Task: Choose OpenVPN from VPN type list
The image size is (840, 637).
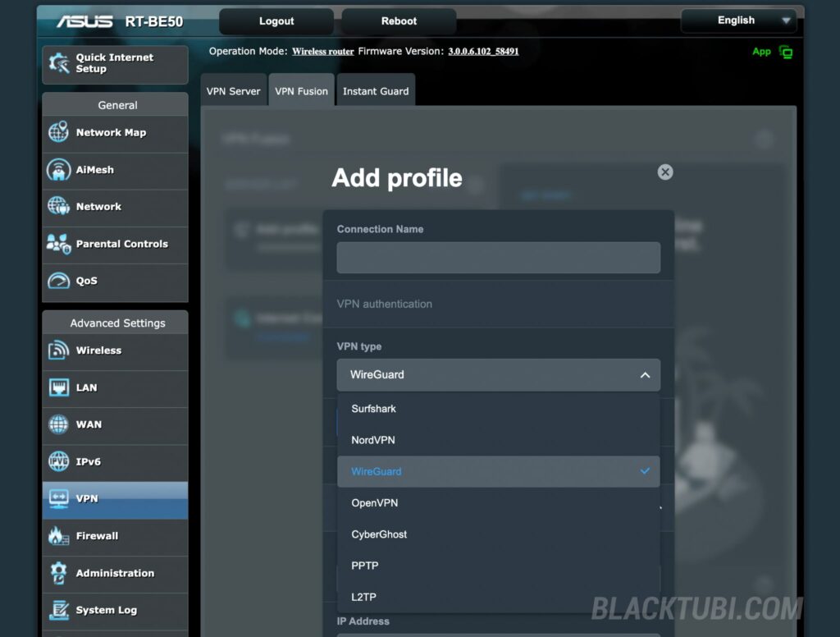Action: point(375,503)
